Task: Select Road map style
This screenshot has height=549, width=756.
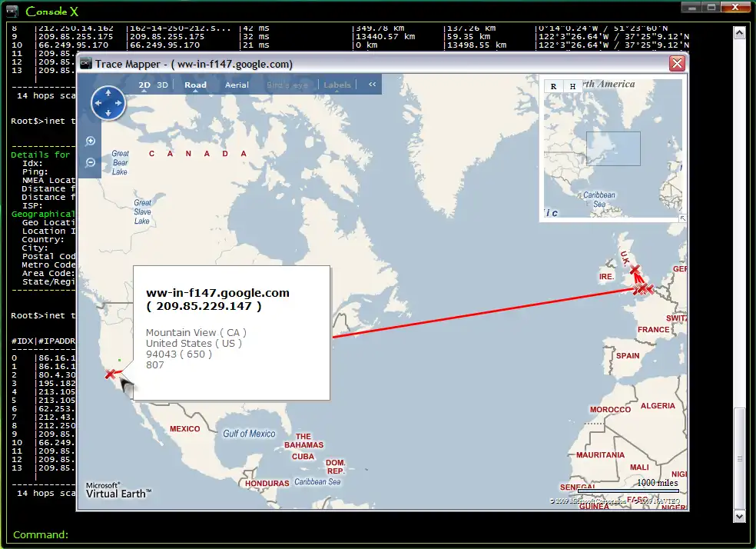Action: click(x=195, y=85)
